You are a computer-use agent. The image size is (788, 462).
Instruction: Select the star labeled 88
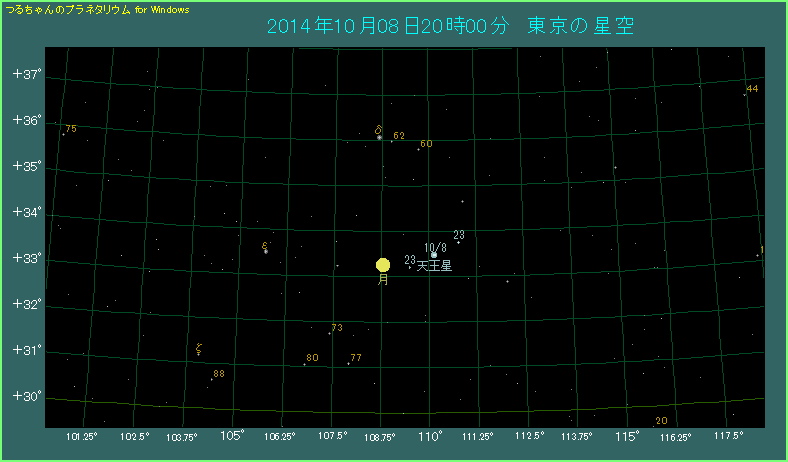(x=211, y=379)
